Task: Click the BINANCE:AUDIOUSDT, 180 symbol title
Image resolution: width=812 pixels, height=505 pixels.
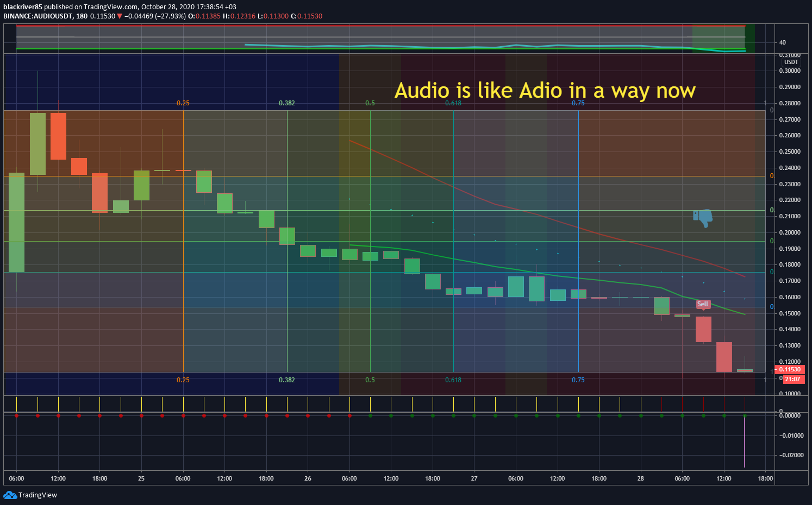Action: [45, 16]
